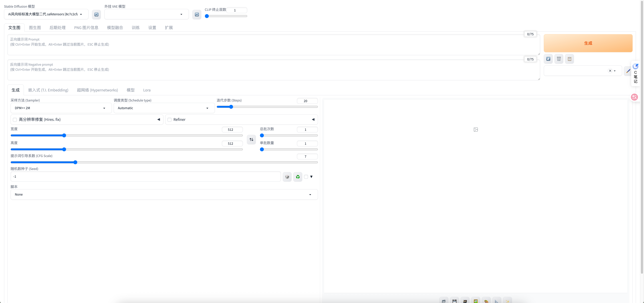Image resolution: width=644 pixels, height=303 pixels.
Task: Click the green recycle reuse seed icon
Action: (298, 177)
